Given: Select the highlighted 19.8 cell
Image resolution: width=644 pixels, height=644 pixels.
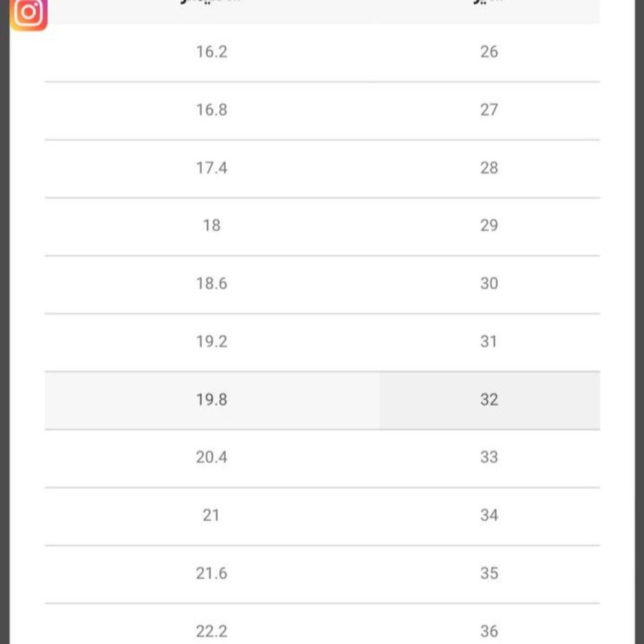Looking at the screenshot, I should point(212,401).
